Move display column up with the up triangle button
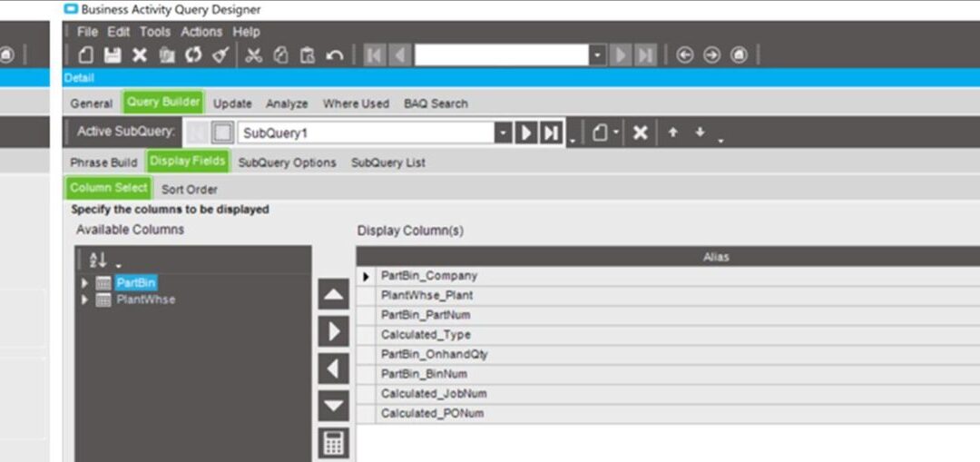Viewport: 980px width, 462px height. click(334, 294)
